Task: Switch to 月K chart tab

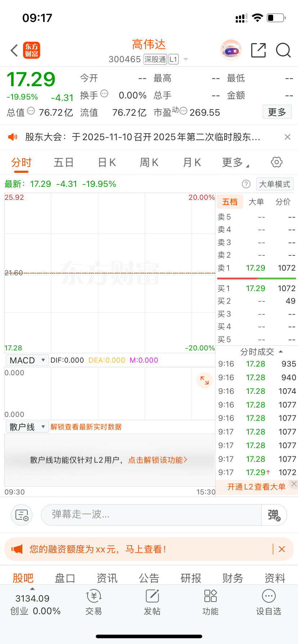Action: [x=192, y=162]
